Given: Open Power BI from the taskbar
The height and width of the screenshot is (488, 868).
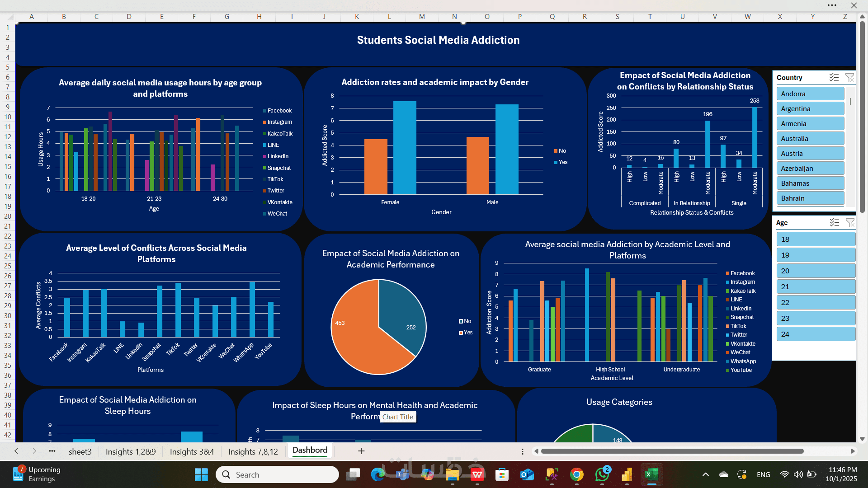Looking at the screenshot, I should pyautogui.click(x=627, y=474).
